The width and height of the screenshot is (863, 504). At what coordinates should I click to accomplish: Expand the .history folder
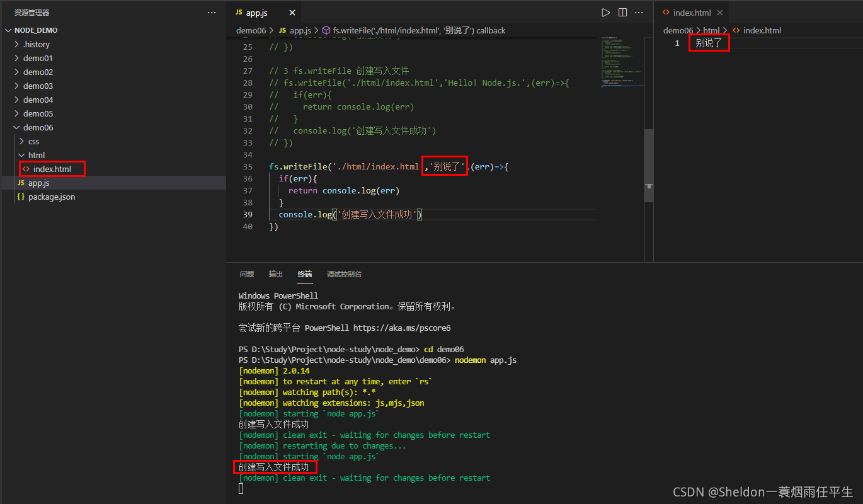point(36,44)
